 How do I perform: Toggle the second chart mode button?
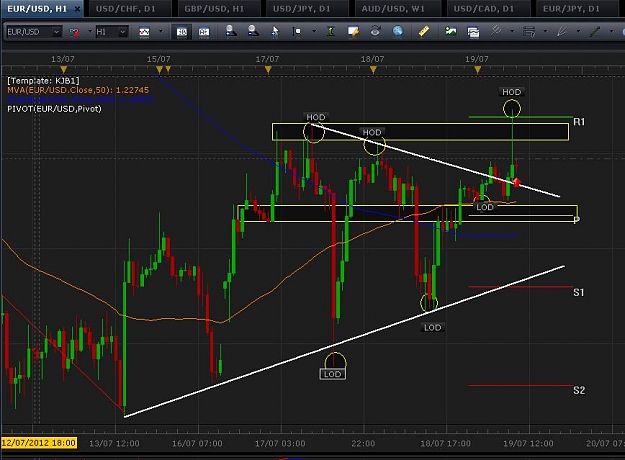(x=204, y=32)
